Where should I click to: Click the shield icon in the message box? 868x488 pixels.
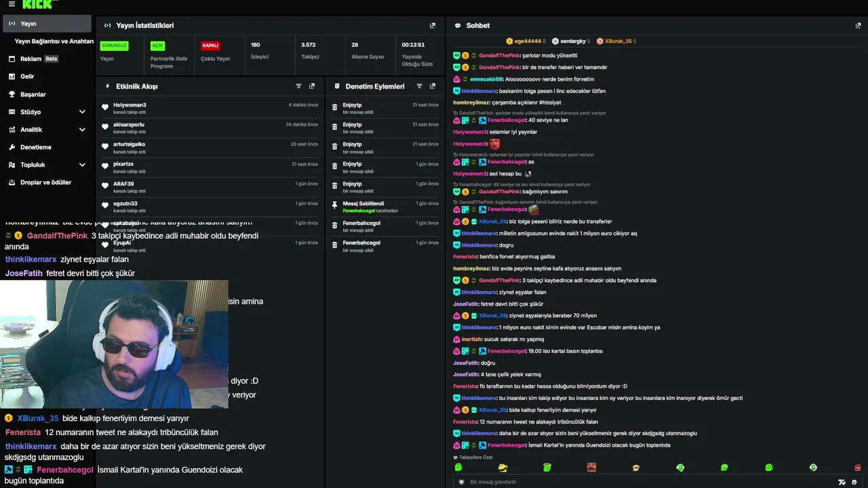click(462, 482)
